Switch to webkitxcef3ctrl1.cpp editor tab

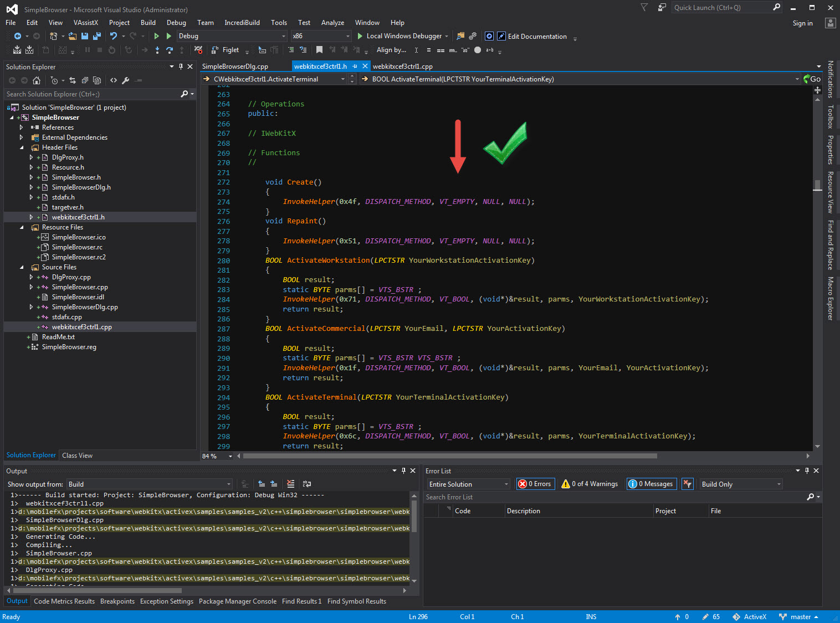403,66
